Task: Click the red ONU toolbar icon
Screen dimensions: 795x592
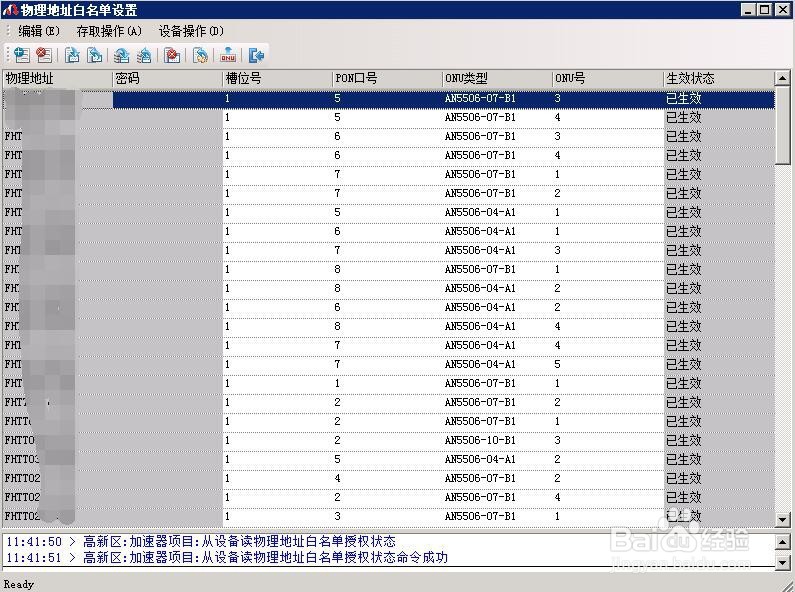Action: [x=228, y=55]
